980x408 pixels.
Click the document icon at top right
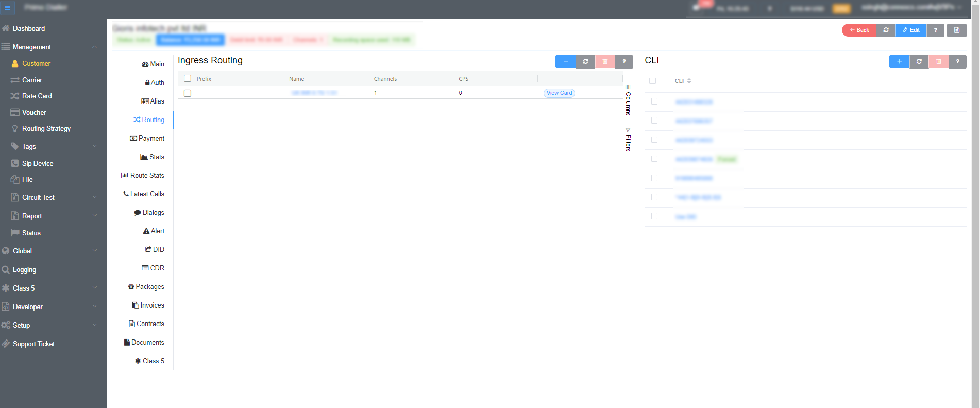tap(957, 30)
